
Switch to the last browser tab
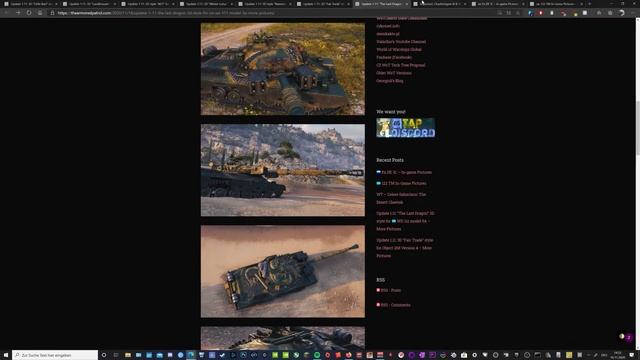556,4
